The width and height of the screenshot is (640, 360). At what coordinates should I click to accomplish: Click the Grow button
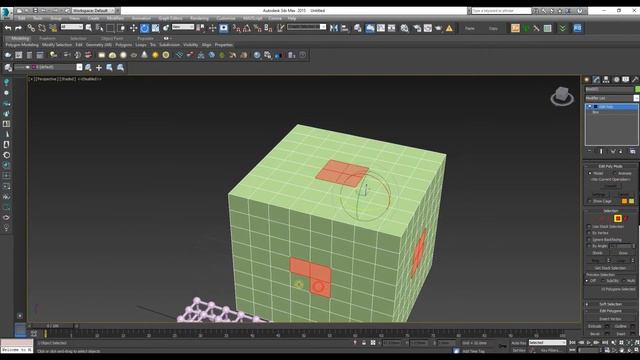pyautogui.click(x=623, y=253)
